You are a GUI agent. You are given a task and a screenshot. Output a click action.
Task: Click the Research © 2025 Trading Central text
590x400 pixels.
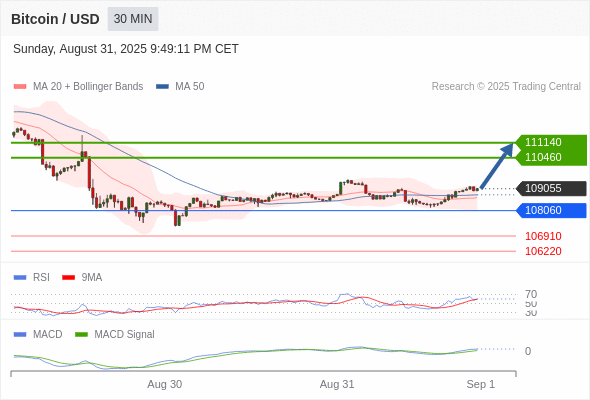[x=506, y=87]
